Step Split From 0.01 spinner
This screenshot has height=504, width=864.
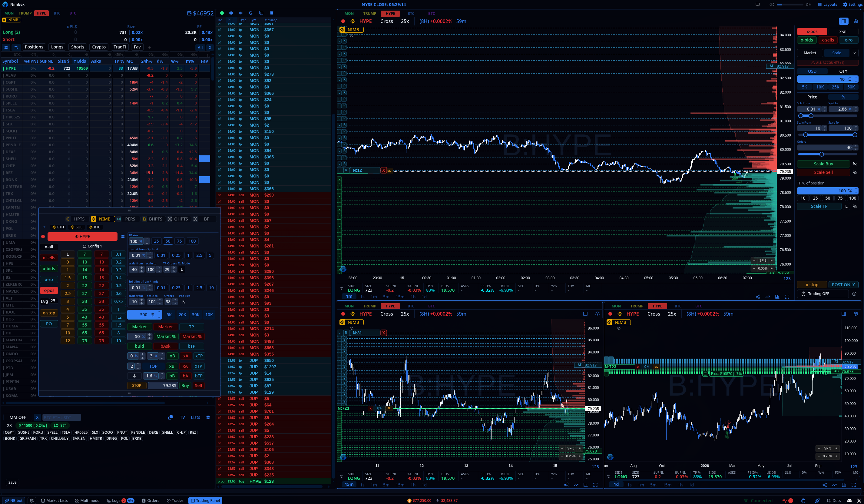(825, 109)
